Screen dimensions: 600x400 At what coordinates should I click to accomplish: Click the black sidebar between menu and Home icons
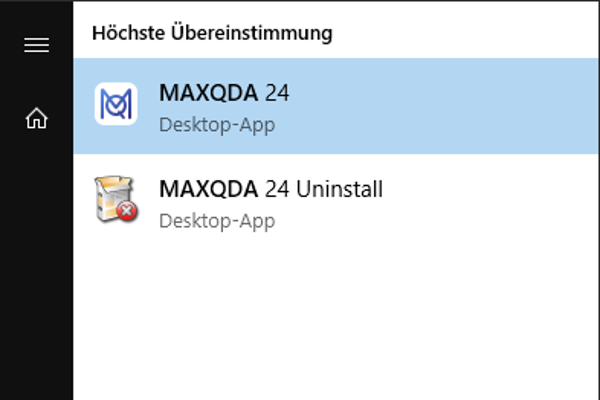37,82
